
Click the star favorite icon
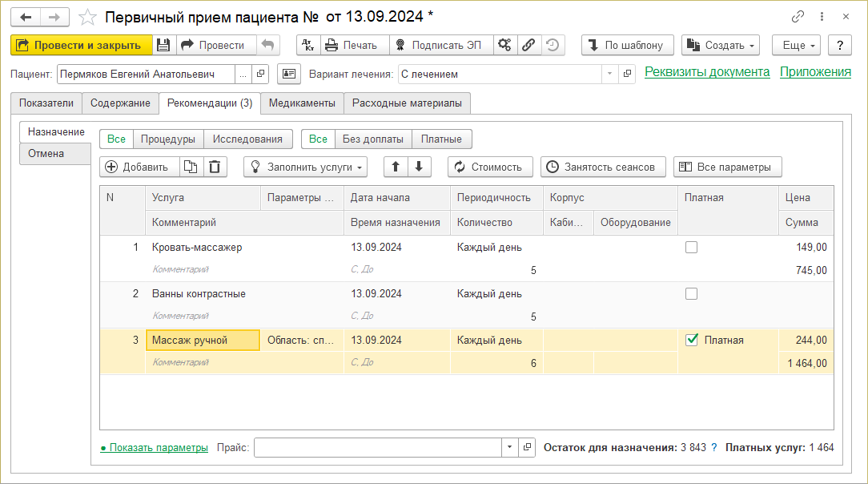pos(88,17)
